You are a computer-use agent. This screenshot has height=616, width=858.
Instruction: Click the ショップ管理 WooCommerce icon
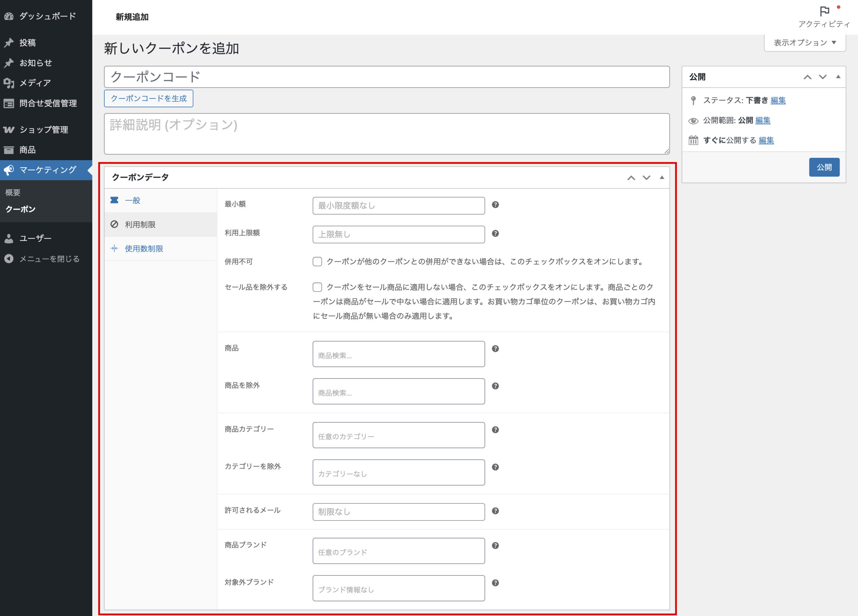[9, 130]
